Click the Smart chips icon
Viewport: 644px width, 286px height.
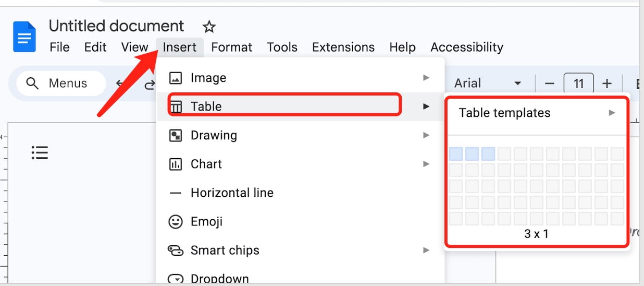pos(176,251)
